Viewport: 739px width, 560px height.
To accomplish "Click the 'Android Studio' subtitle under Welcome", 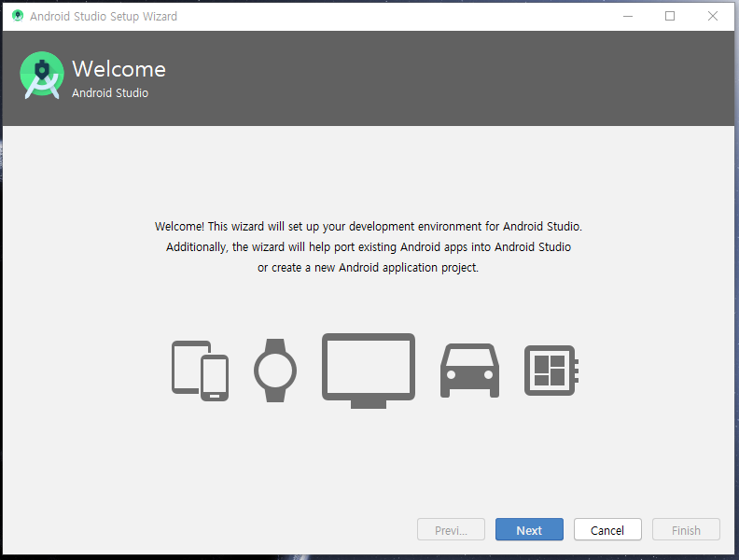I will click(110, 92).
